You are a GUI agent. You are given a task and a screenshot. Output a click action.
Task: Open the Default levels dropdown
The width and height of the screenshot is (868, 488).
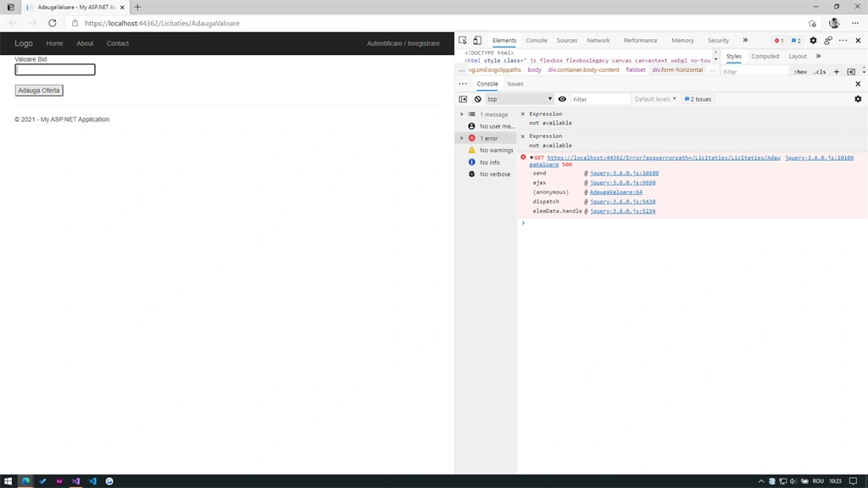[655, 99]
